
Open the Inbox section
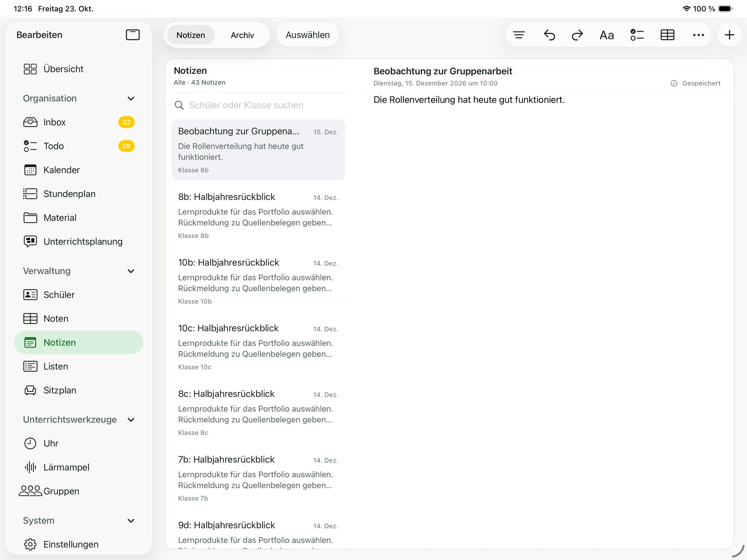pyautogui.click(x=79, y=122)
